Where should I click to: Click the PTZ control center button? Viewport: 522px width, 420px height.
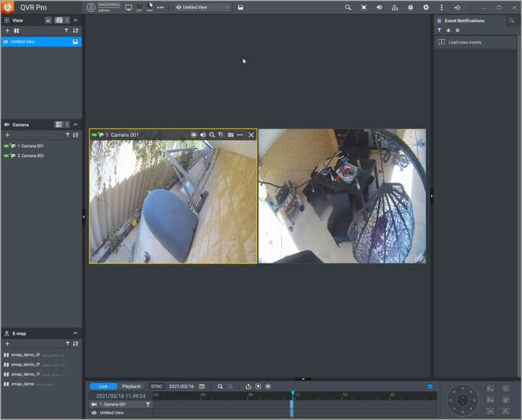click(x=462, y=400)
